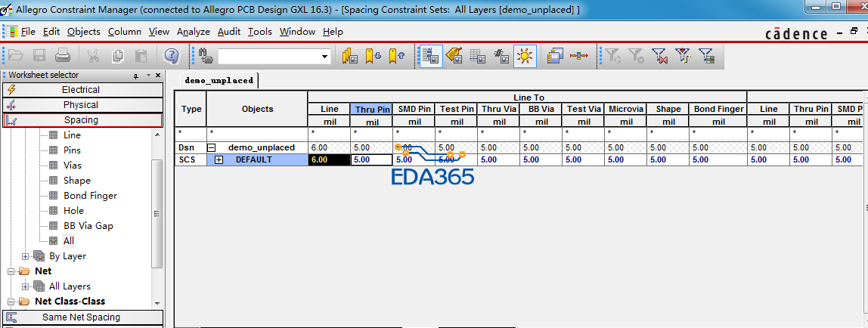The width and height of the screenshot is (868, 328).
Task: Expand the All Layers tree node
Action: coord(25,286)
